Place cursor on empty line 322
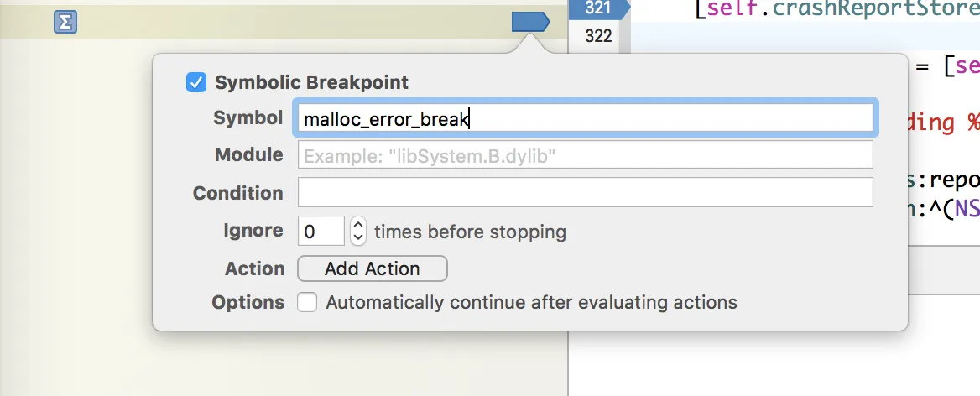 point(797,36)
